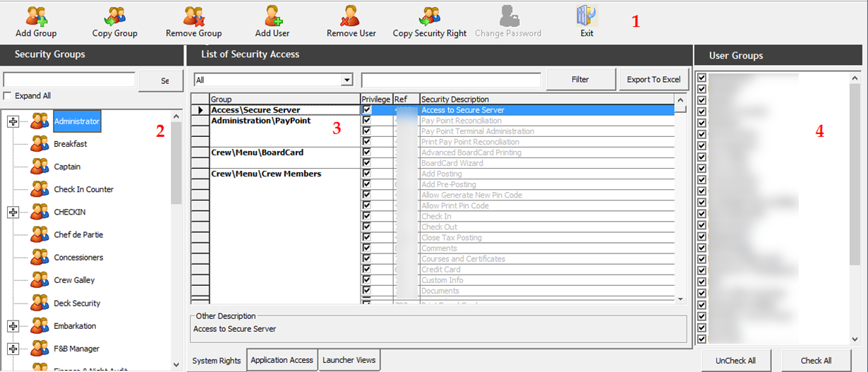The height and width of the screenshot is (372, 868).
Task: Uncheck privilege for Pay Point Reconciliation
Action: tap(367, 121)
